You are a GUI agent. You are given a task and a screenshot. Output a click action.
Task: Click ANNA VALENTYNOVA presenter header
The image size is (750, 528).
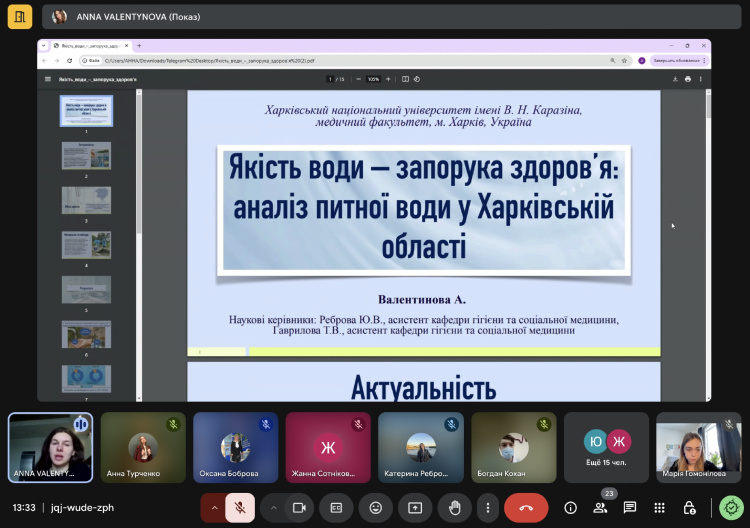[392, 17]
